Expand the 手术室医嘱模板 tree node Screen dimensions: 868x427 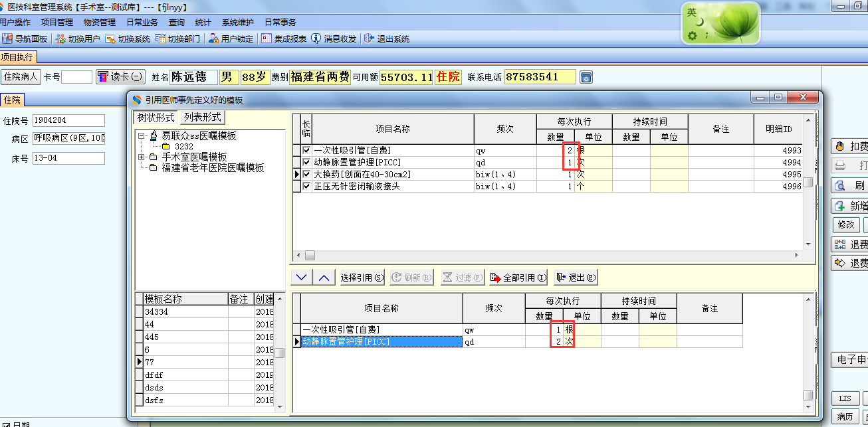click(141, 157)
